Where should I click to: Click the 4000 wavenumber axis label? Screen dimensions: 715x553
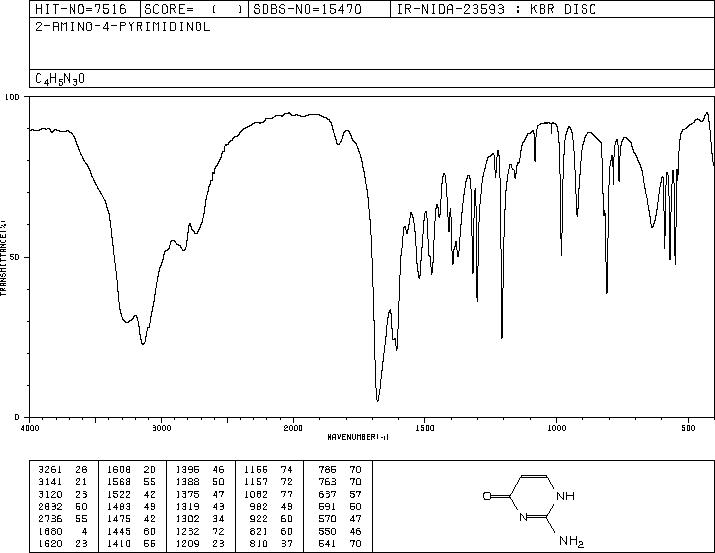pyautogui.click(x=30, y=428)
